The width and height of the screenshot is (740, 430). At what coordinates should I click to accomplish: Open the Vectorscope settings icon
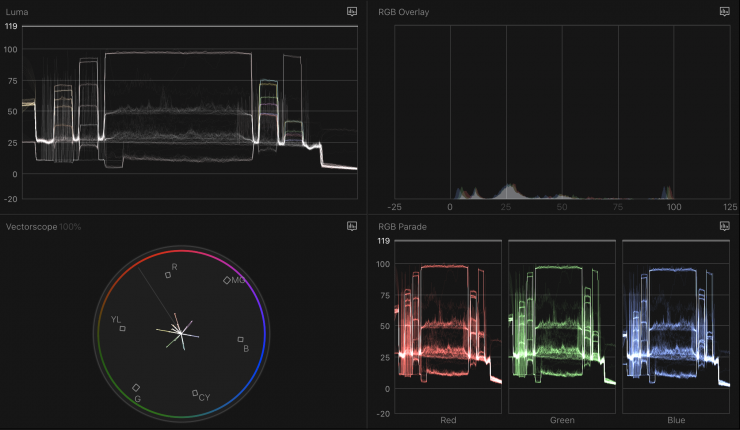point(352,227)
